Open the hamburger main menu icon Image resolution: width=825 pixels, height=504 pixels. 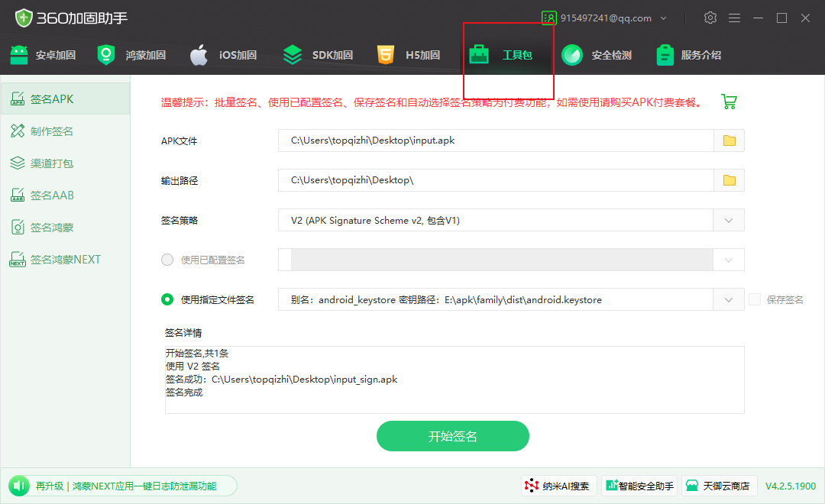pyautogui.click(x=735, y=18)
